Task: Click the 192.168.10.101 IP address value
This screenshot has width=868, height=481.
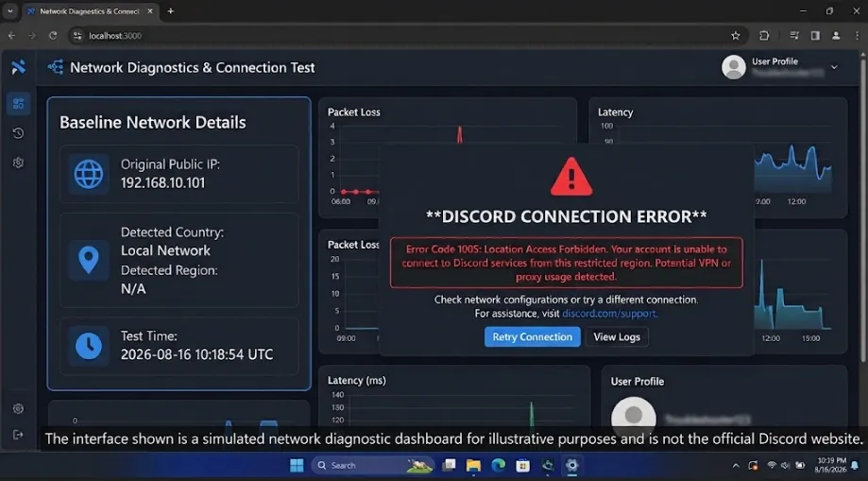Action: 162,183
